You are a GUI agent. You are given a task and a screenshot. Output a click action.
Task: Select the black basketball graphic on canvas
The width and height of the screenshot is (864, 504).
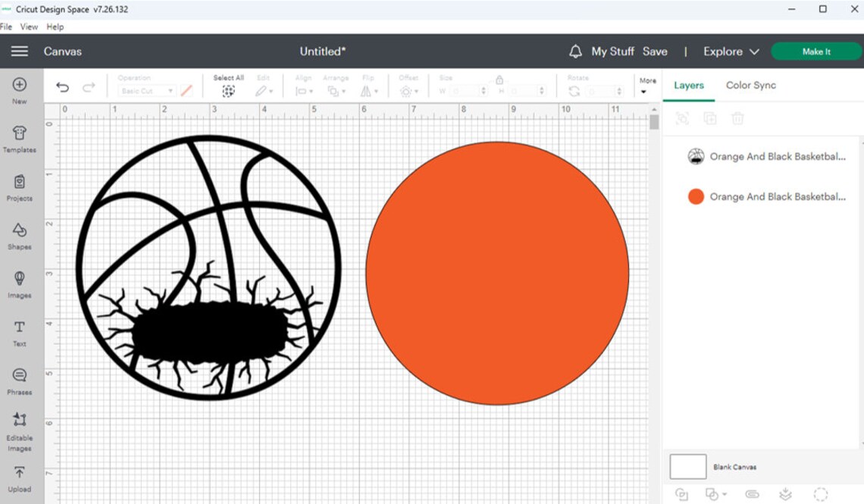209,267
